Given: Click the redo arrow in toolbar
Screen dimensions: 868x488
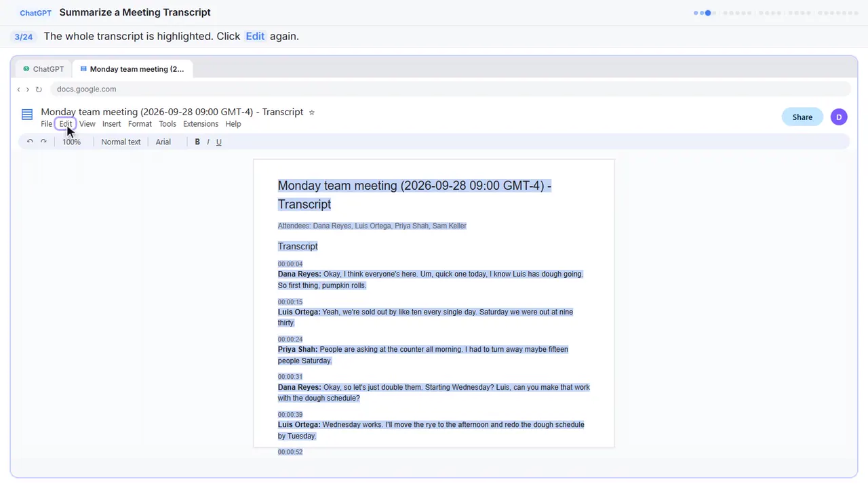Looking at the screenshot, I should tap(43, 142).
